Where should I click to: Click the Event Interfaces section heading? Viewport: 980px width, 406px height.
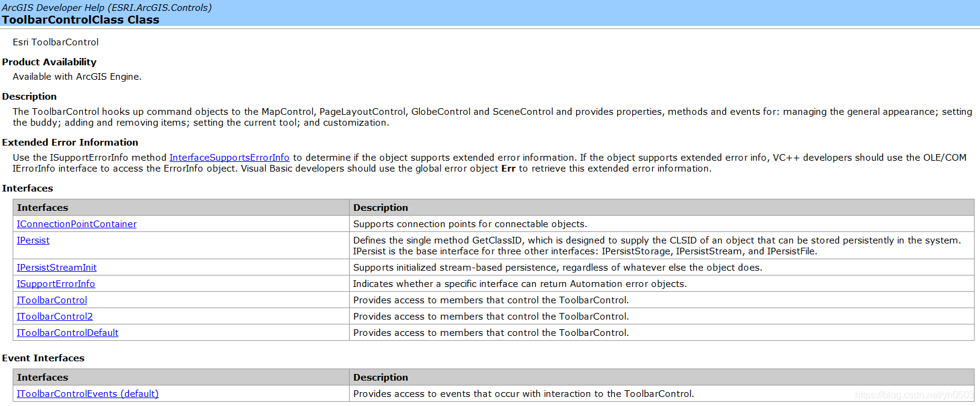(43, 358)
